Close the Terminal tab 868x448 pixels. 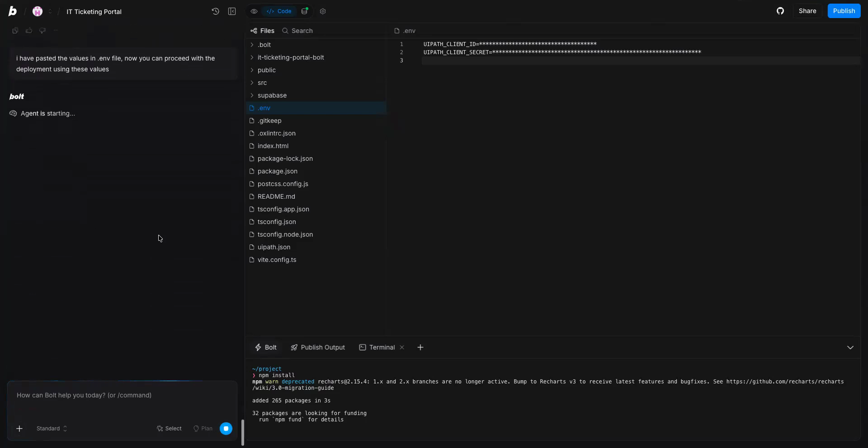pyautogui.click(x=402, y=347)
